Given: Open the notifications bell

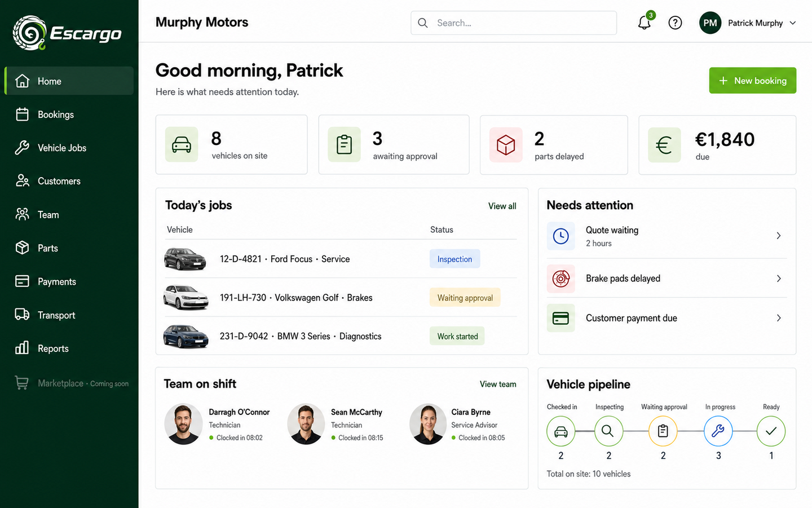Looking at the screenshot, I should coord(644,23).
